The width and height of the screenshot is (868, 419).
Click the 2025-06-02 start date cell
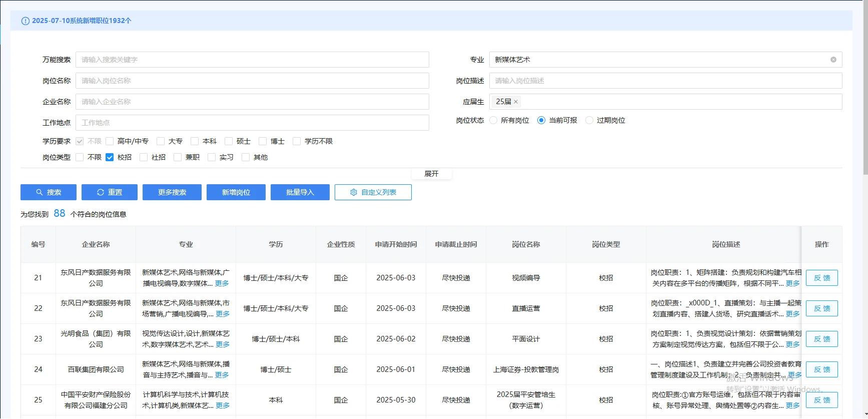[x=396, y=339]
